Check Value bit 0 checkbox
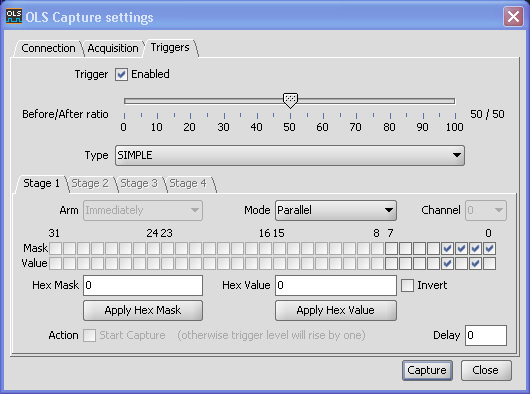530x394 pixels. coord(489,263)
